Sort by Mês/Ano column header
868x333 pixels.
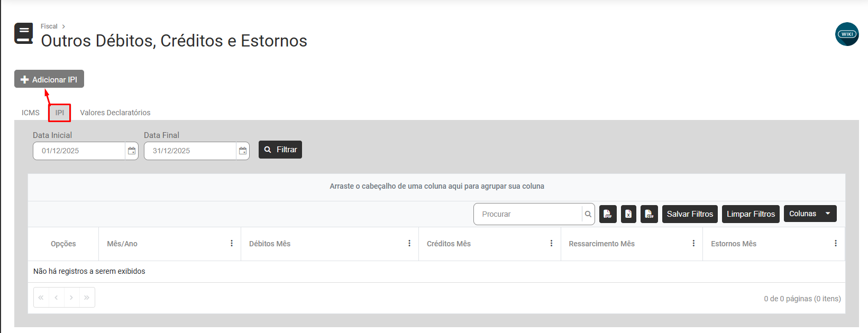[x=122, y=244]
